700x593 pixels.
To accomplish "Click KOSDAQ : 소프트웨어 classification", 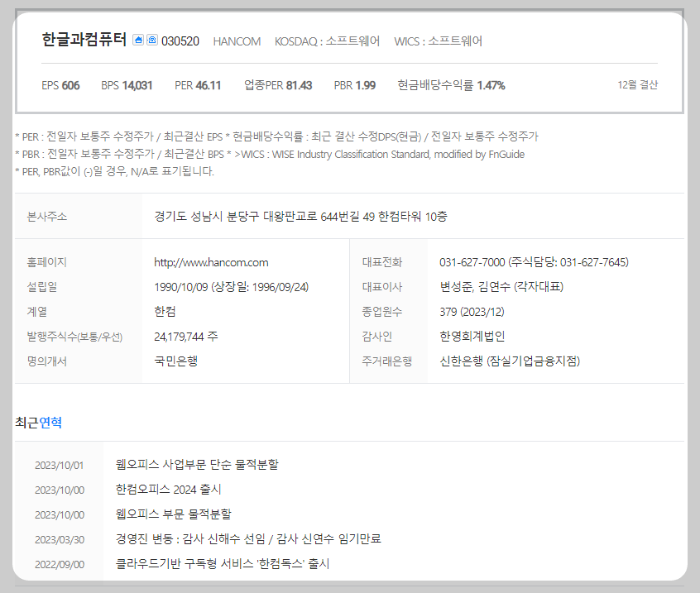I will (x=327, y=41).
